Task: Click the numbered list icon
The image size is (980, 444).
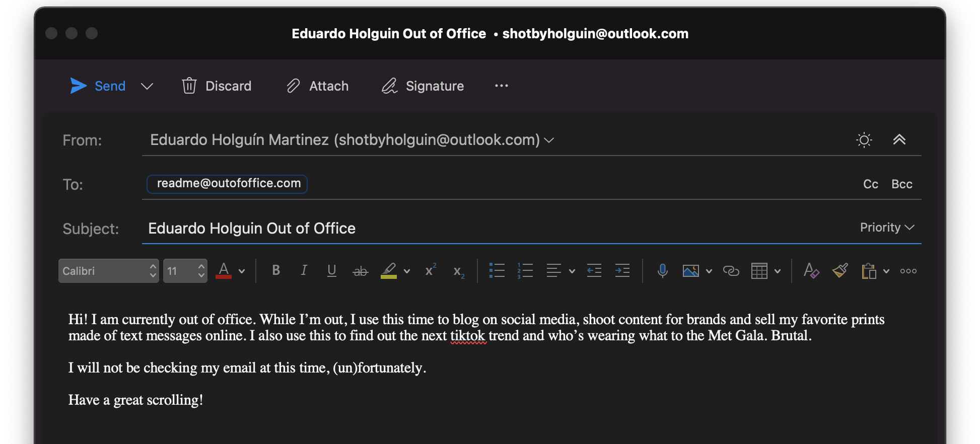Action: 525,271
